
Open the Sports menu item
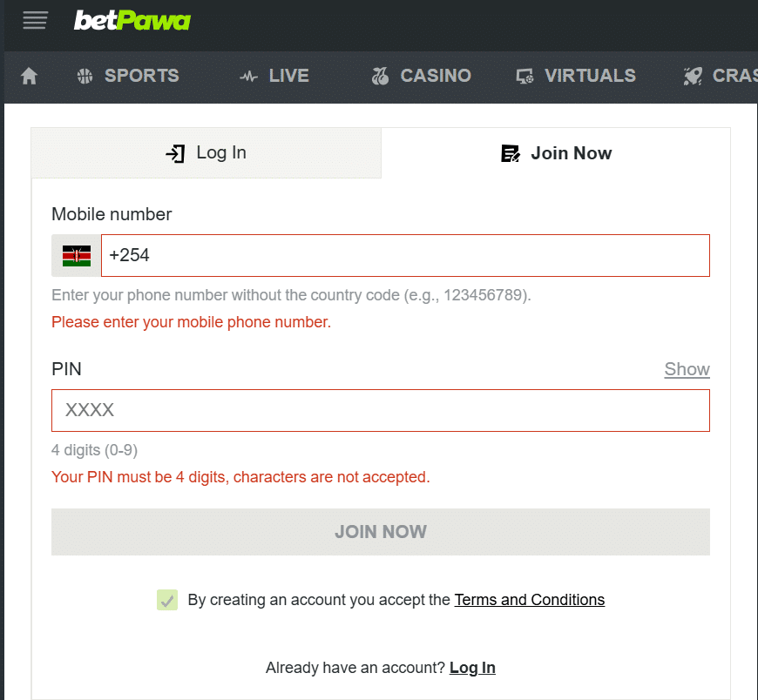tap(141, 76)
